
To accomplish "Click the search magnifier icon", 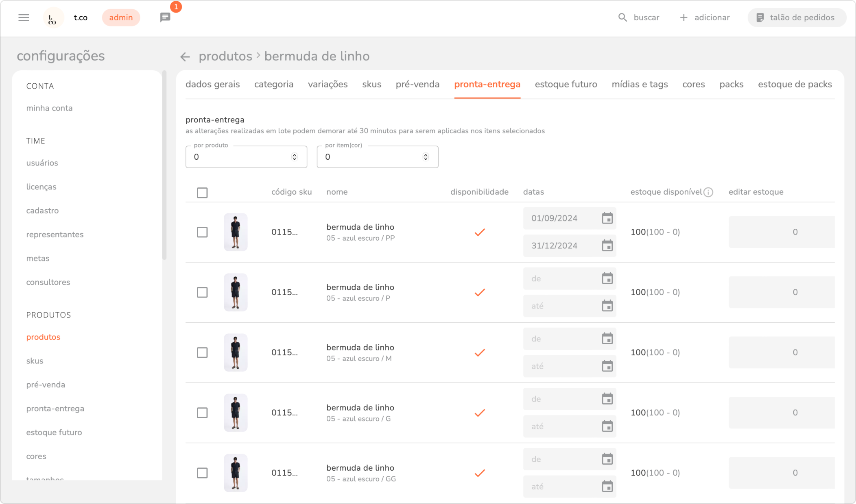I will [622, 17].
